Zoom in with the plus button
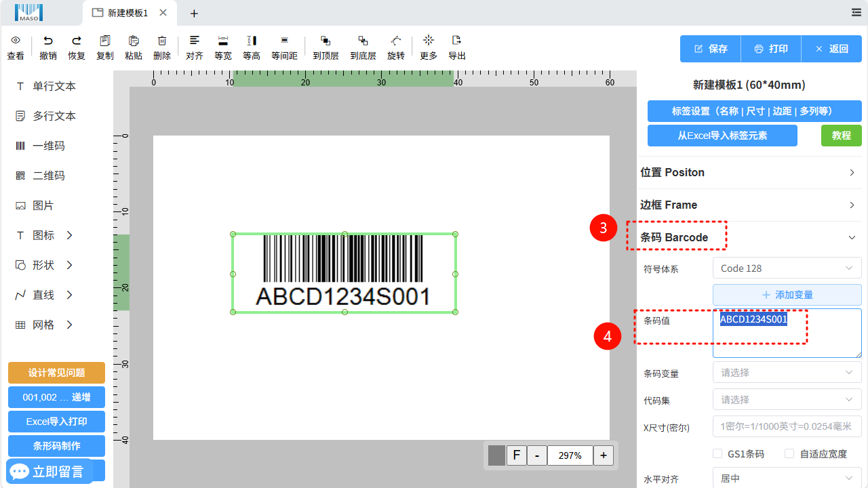The image size is (868, 488). (x=604, y=455)
